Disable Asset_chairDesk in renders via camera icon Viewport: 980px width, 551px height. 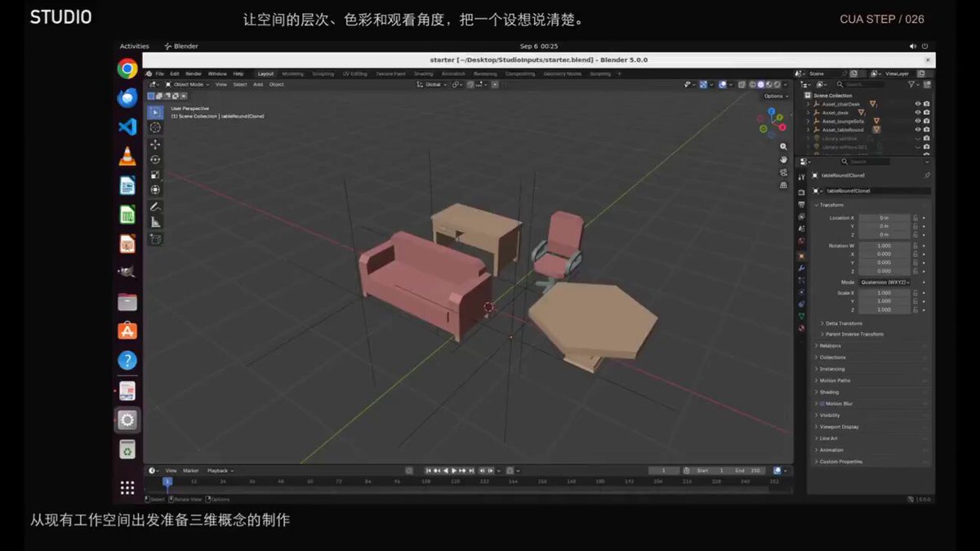pyautogui.click(x=926, y=104)
